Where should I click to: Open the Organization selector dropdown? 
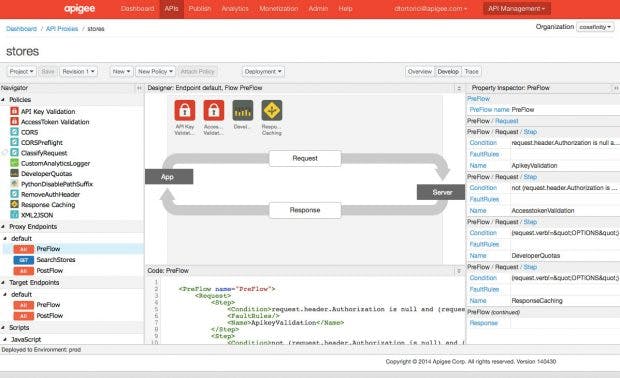pyautogui.click(x=595, y=27)
